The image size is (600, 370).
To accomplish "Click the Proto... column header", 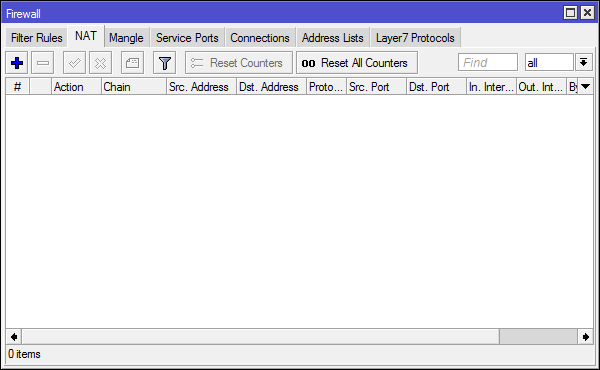I will [326, 87].
